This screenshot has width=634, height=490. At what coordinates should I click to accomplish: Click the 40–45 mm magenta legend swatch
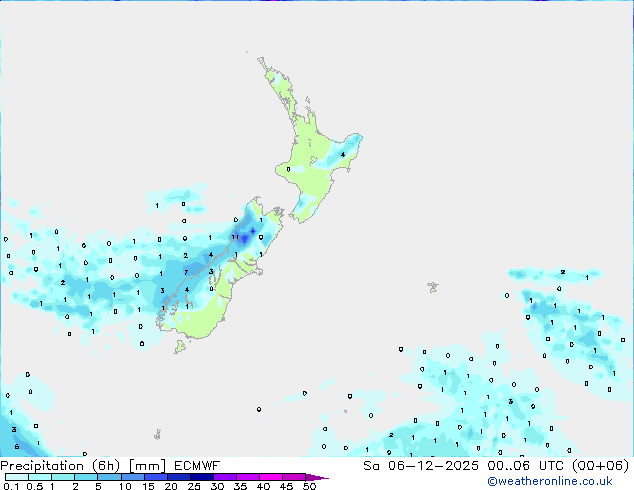click(271, 477)
